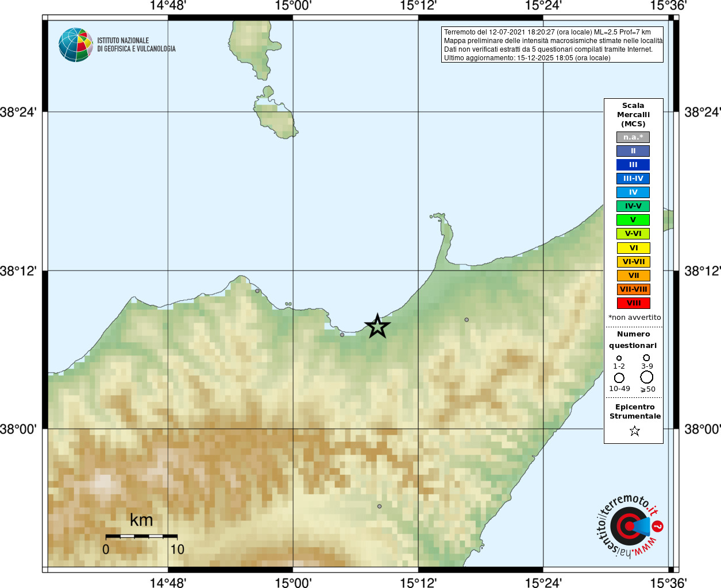Click the haisentitoilterremoto.it target logo
Image resolution: width=721 pixels, height=588 pixels.
pyautogui.click(x=630, y=526)
